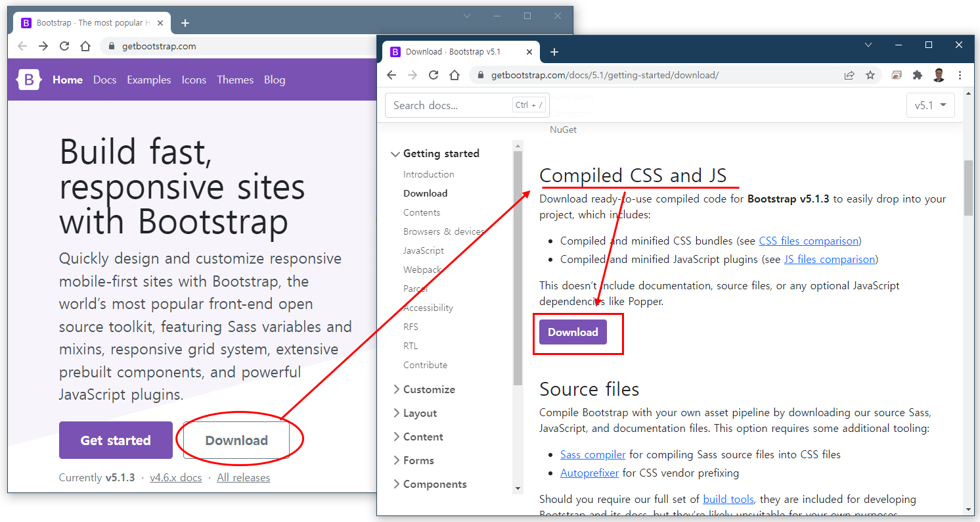Screen dimensions: 980x522
Task: Select Blog in the Bootstrap navbar
Action: pos(275,80)
